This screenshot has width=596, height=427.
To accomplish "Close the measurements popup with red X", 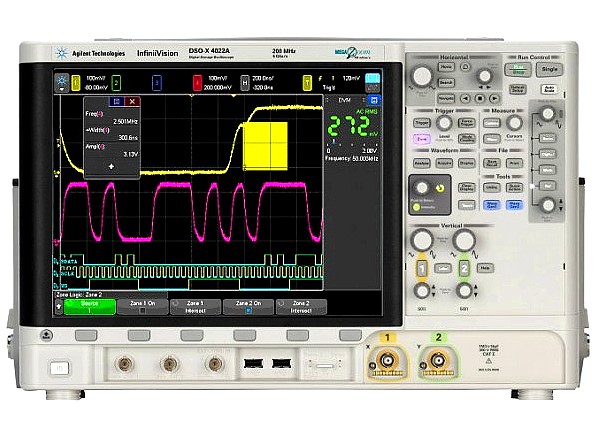I will 132,102.
